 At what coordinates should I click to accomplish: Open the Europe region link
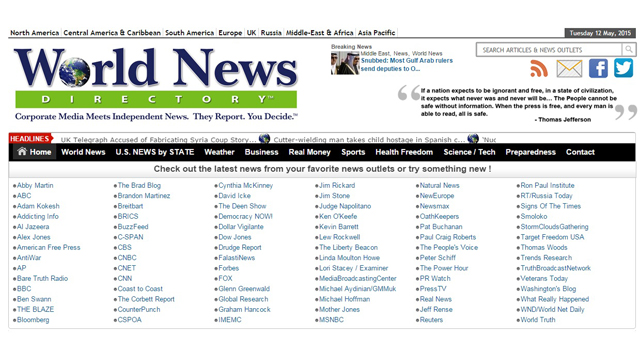[230, 33]
